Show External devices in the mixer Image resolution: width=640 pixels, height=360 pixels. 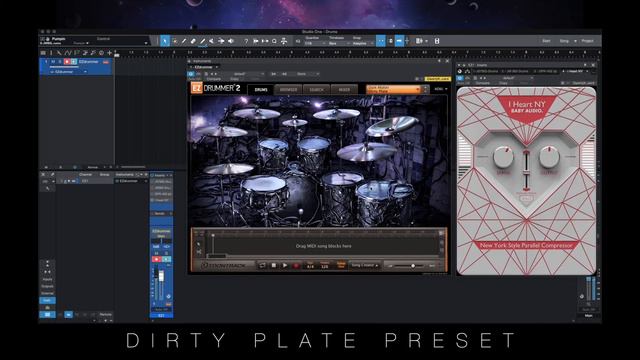47,293
